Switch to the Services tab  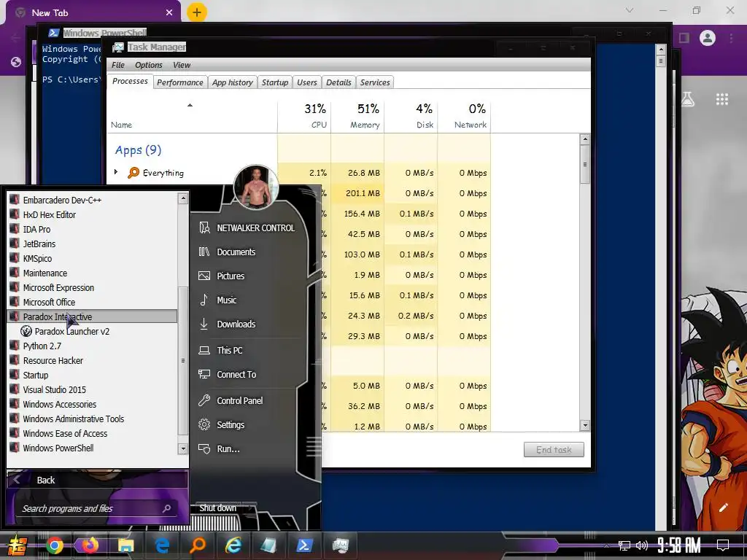pos(375,82)
